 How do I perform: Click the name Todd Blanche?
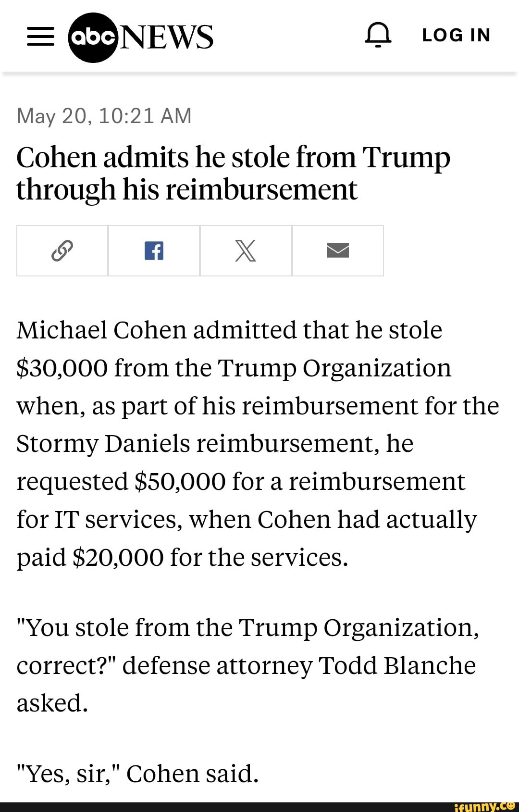click(x=397, y=666)
